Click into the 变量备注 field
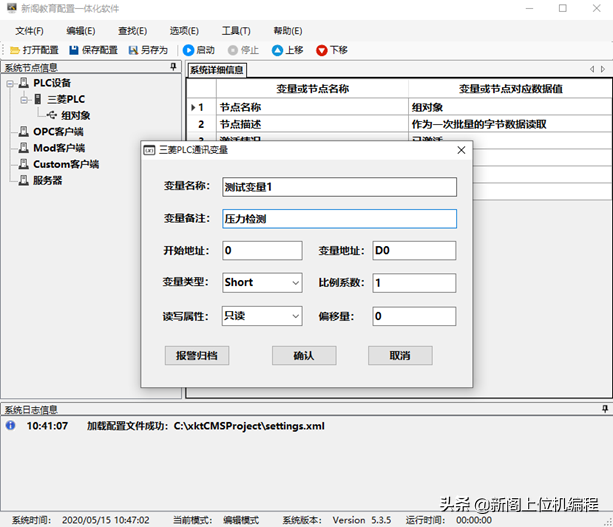Screen dimensions: 613x527 pos(339,219)
